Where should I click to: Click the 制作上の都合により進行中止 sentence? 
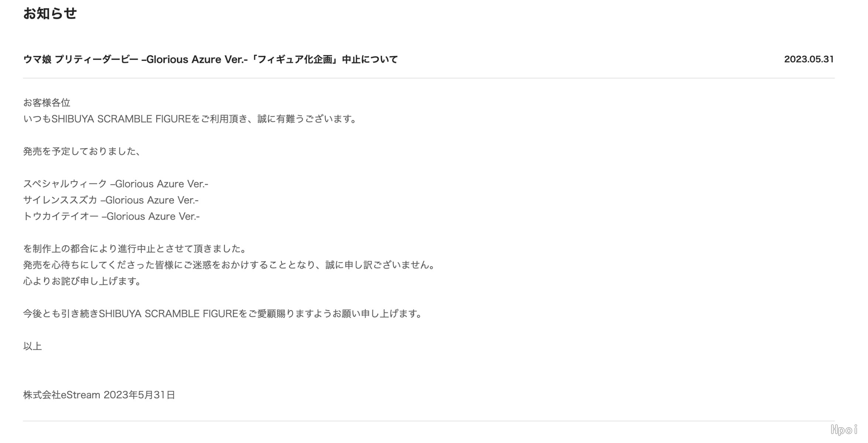coord(135,249)
